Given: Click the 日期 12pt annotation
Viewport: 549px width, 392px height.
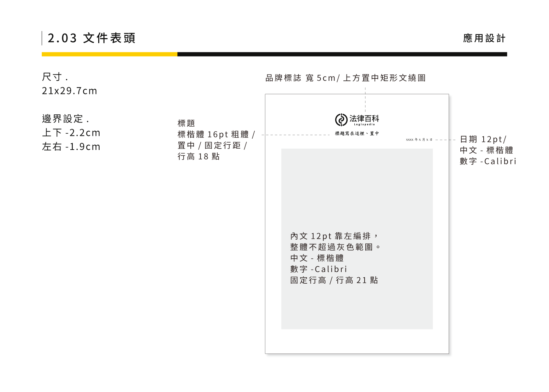Looking at the screenshot, I should [483, 139].
